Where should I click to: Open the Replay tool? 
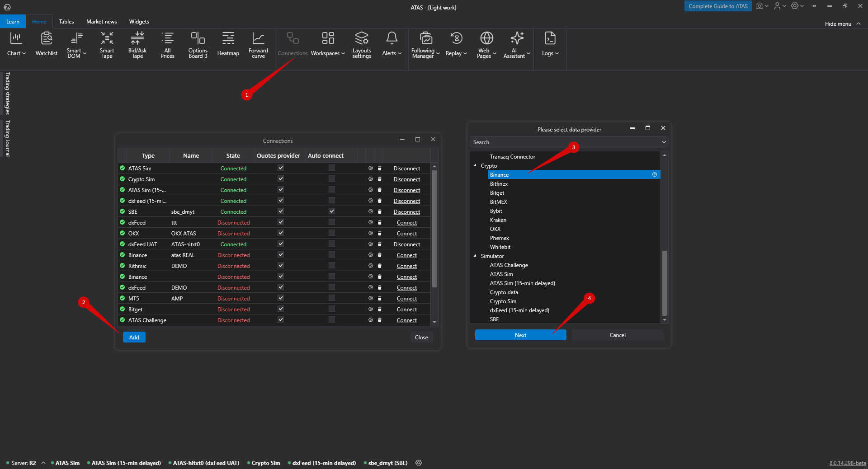click(456, 44)
